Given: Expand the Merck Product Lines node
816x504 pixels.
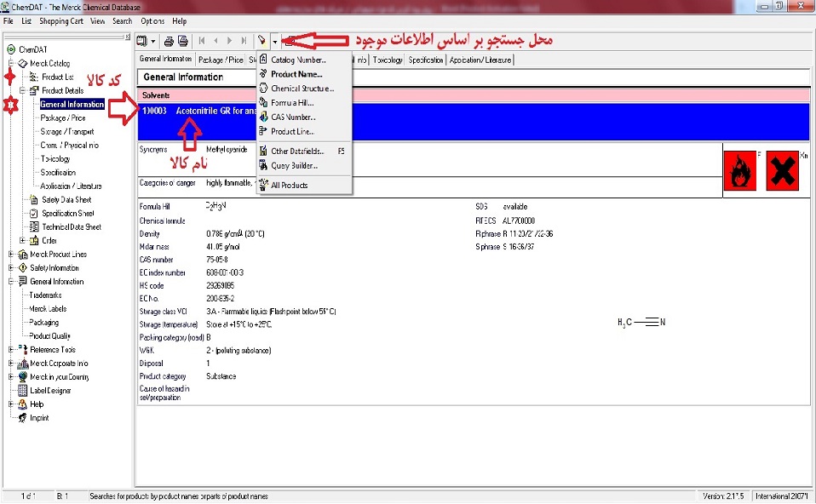Looking at the screenshot, I should coord(11,255).
